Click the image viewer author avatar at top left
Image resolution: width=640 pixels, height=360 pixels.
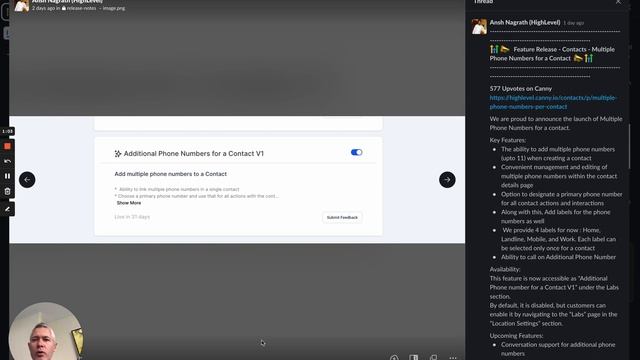point(22,5)
